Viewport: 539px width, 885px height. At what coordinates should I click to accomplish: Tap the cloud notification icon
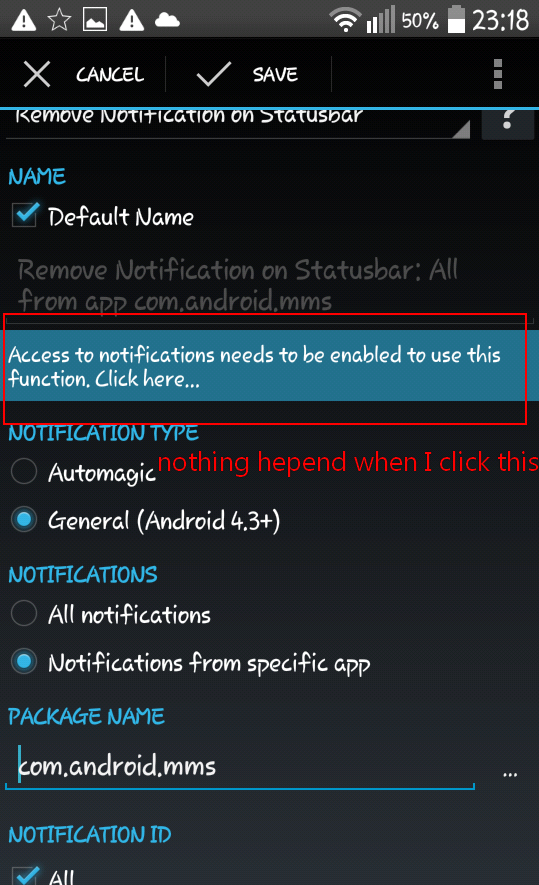click(x=167, y=21)
